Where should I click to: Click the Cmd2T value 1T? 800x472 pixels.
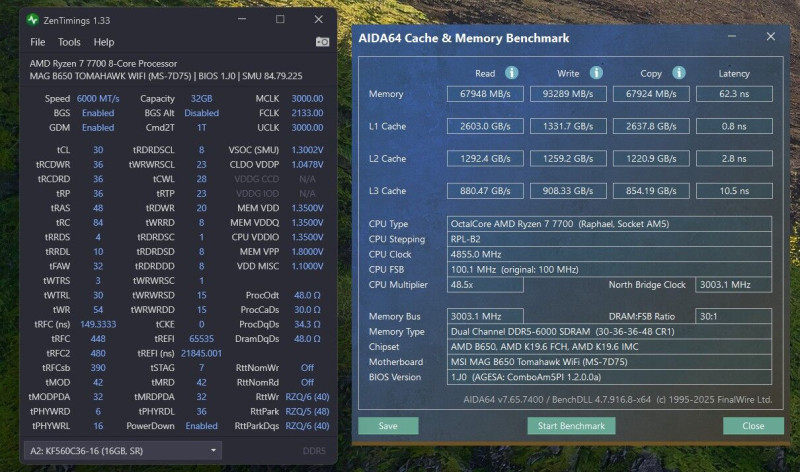[202, 128]
